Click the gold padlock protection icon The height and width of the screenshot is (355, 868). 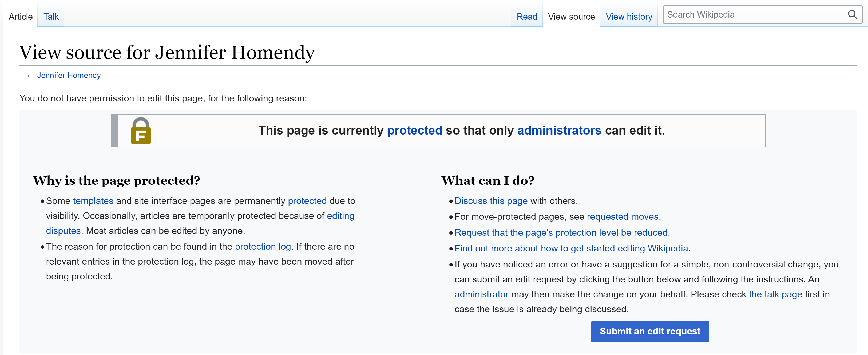141,131
